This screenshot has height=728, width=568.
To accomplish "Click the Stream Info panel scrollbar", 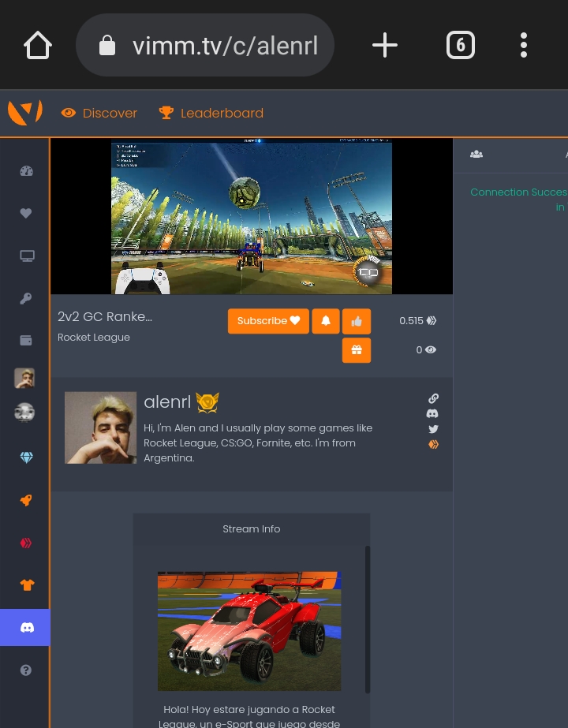I will pos(368,619).
